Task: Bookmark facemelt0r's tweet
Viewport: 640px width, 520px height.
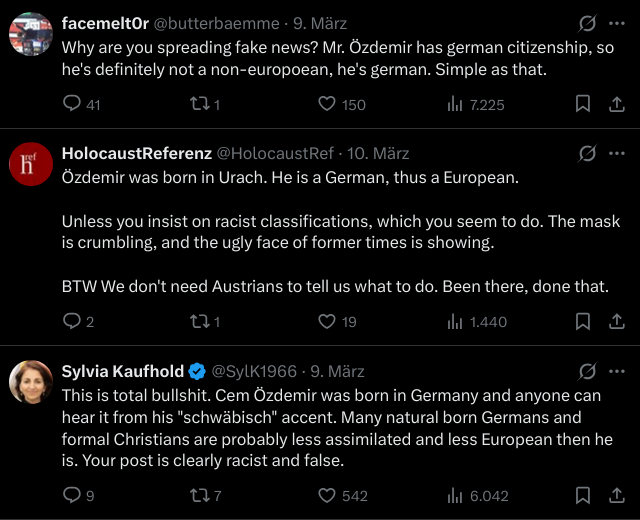Action: pyautogui.click(x=583, y=104)
